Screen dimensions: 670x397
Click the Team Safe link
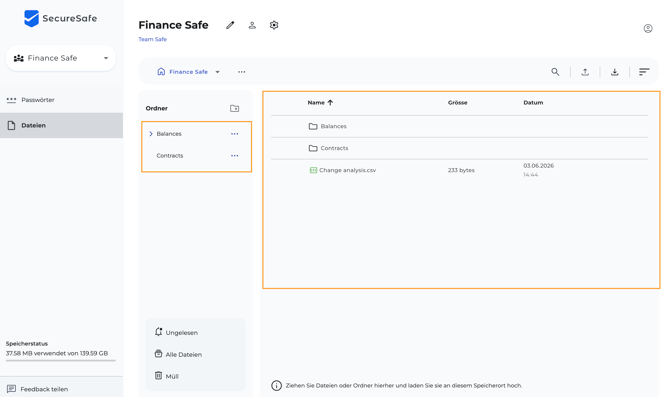click(153, 39)
